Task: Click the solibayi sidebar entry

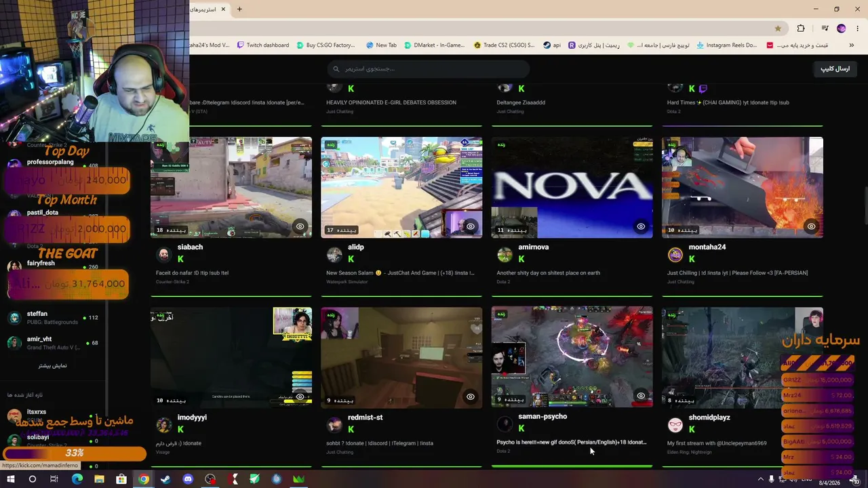Action: (x=53, y=441)
